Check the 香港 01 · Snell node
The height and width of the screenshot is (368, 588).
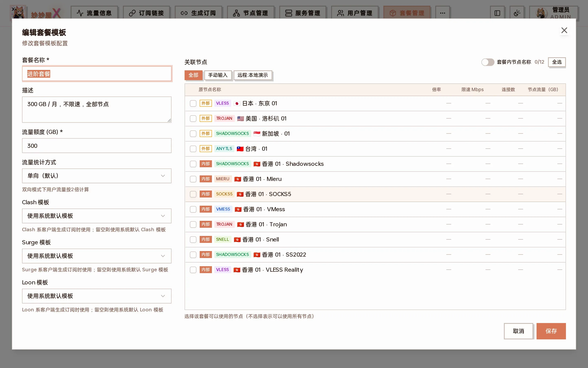[193, 239]
